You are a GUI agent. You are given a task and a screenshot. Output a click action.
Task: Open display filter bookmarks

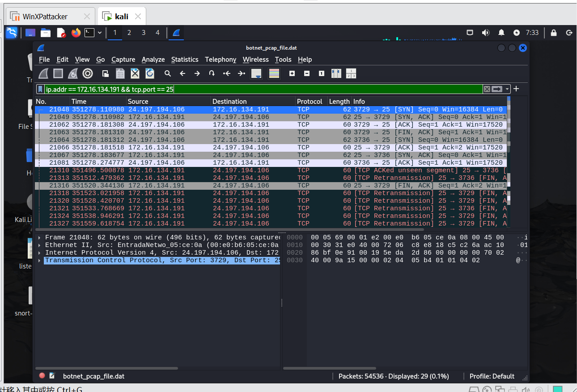coord(41,89)
